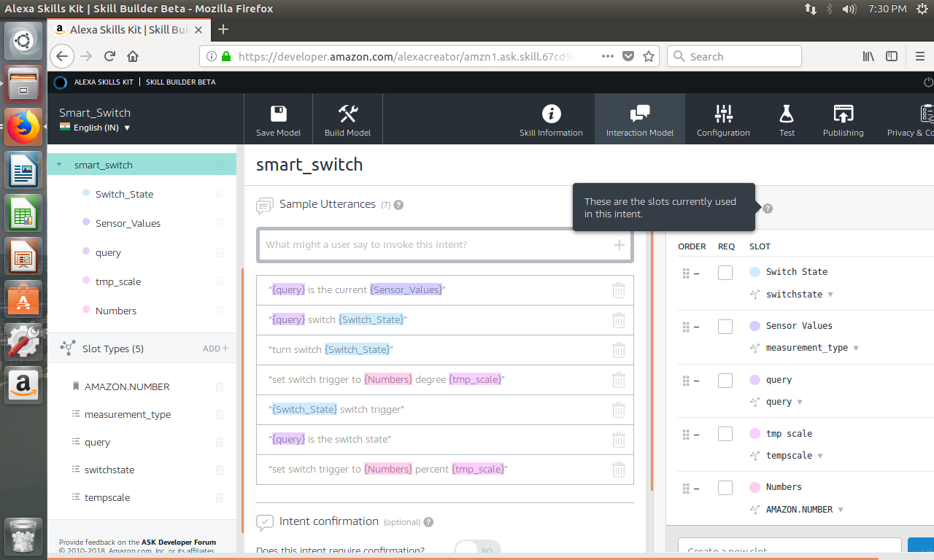Delete Numbers slot in sidebar
Screen dimensions: 934x560
(x=220, y=311)
